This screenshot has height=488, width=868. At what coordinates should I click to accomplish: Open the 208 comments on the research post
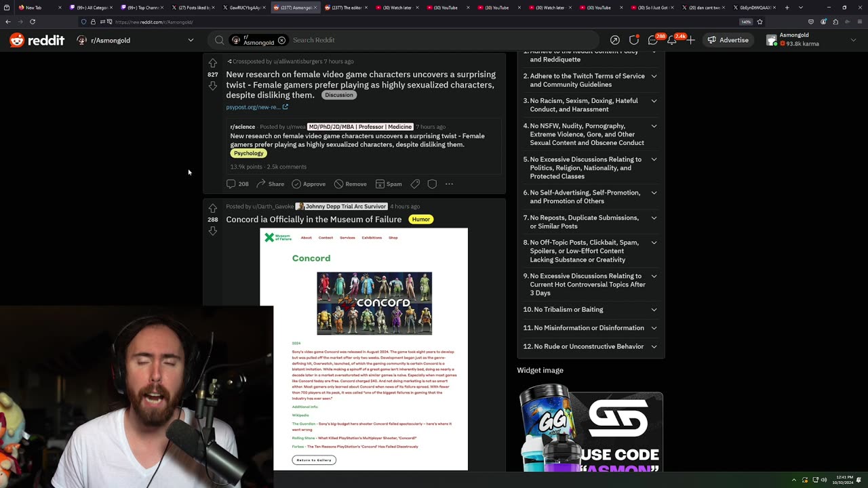pos(237,184)
